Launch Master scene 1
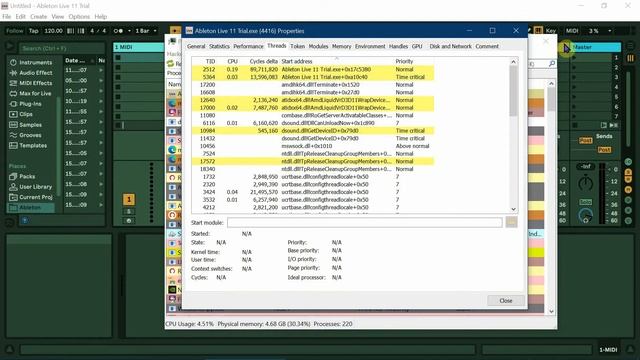Screen dimensions: 640x360 click(575, 58)
